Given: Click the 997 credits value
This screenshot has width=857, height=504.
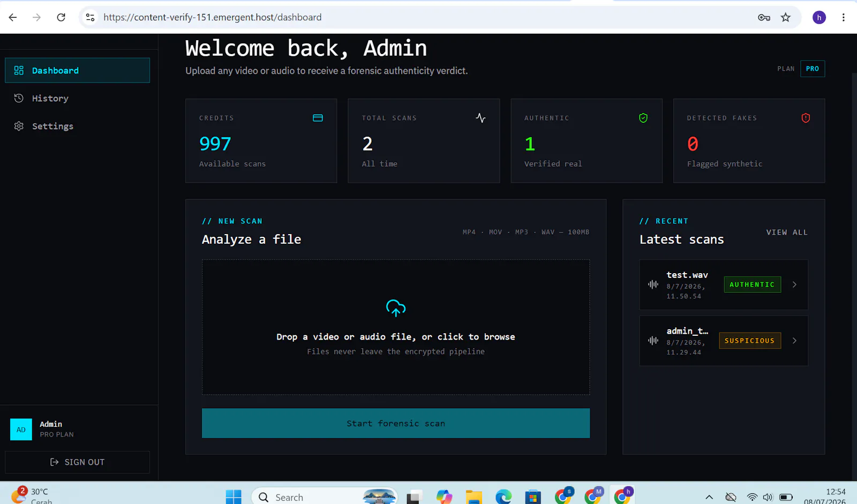Looking at the screenshot, I should (x=215, y=144).
